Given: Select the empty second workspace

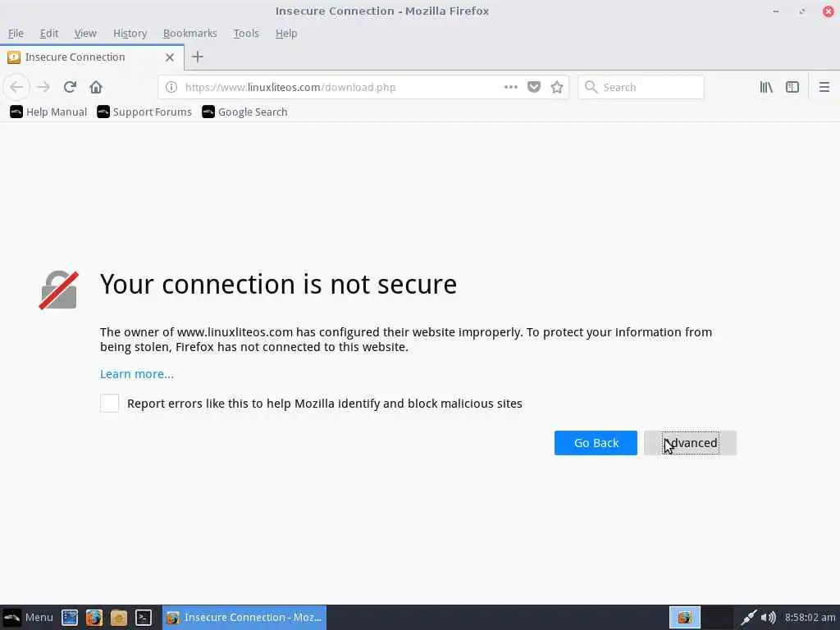Looking at the screenshot, I should [717, 617].
